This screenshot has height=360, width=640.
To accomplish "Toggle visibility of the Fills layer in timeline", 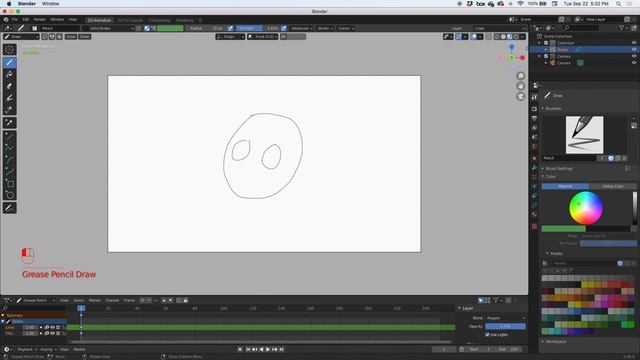I will pos(52,333).
